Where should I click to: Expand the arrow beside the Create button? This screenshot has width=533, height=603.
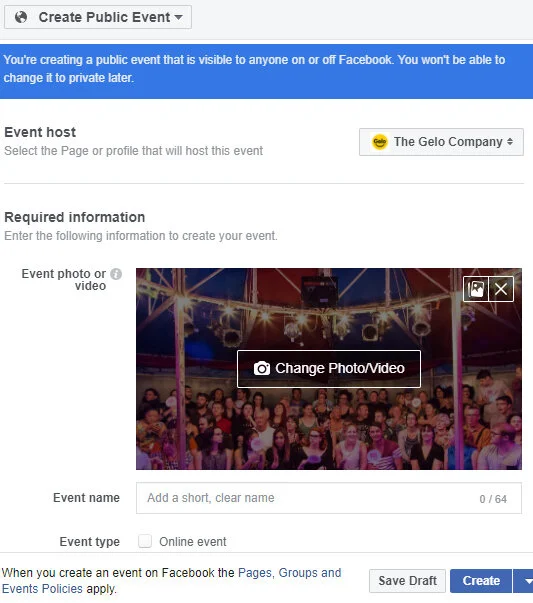coord(524,581)
